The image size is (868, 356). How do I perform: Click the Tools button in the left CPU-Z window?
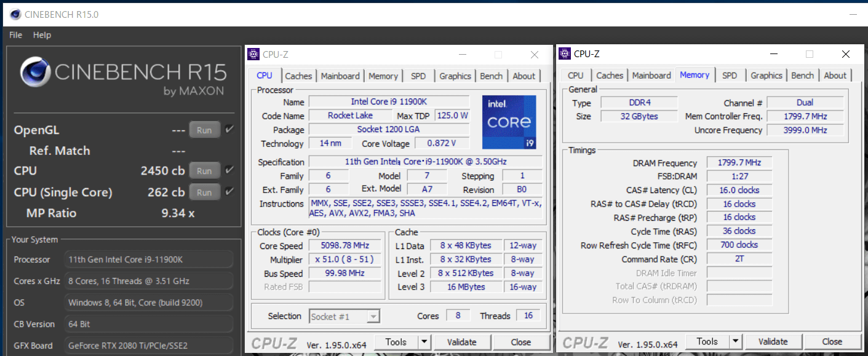click(x=396, y=342)
